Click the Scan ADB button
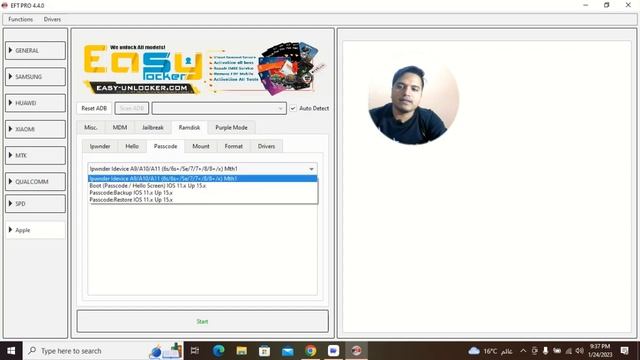 coord(132,108)
